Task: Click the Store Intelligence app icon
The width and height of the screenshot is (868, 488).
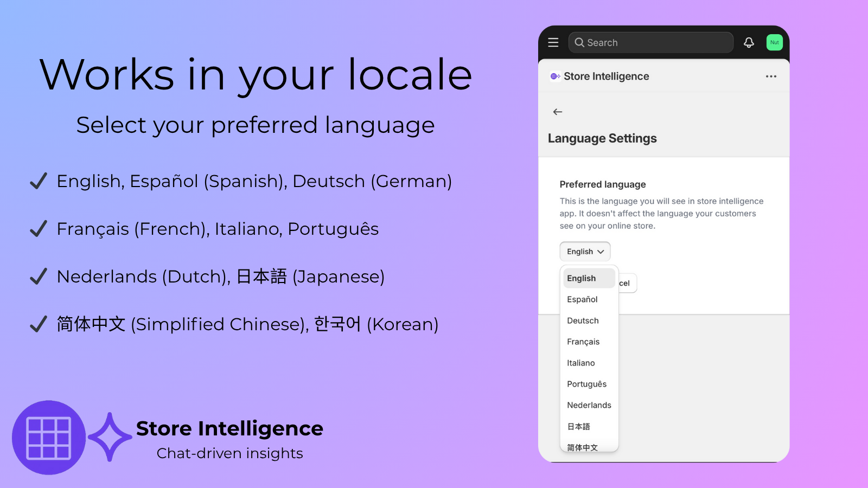Action: tap(555, 76)
